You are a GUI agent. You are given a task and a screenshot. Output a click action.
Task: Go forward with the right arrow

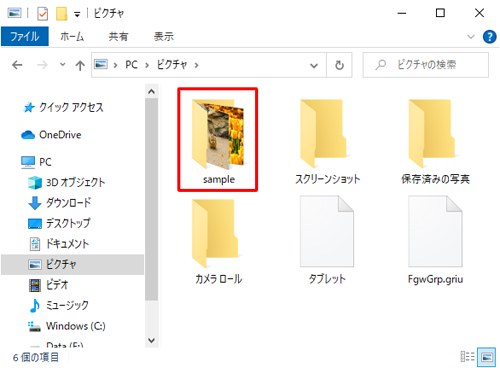click(x=42, y=65)
